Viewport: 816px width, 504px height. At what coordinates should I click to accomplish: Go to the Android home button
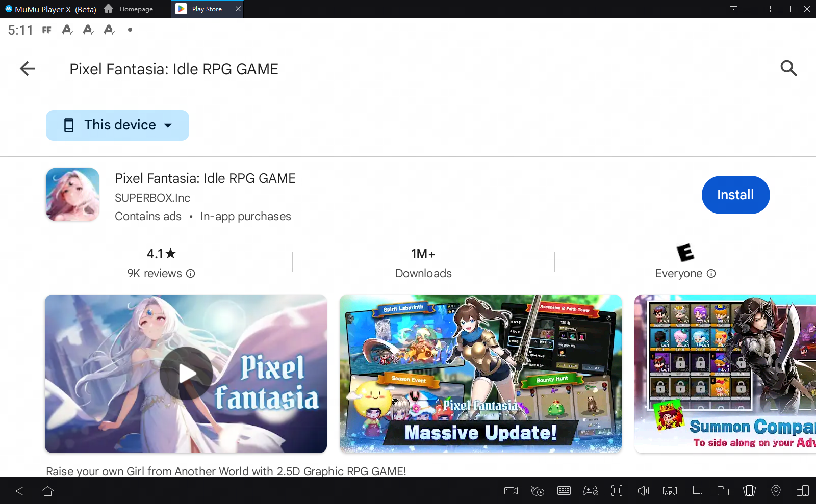48,491
